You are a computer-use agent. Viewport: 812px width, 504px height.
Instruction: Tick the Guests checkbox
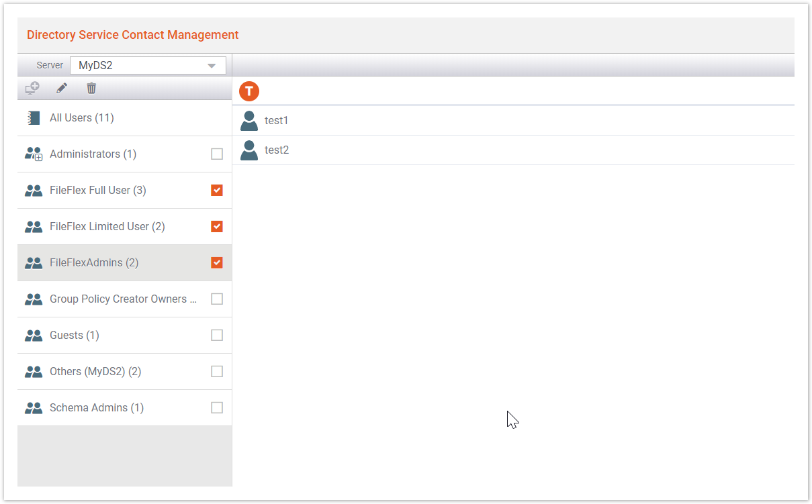point(217,336)
